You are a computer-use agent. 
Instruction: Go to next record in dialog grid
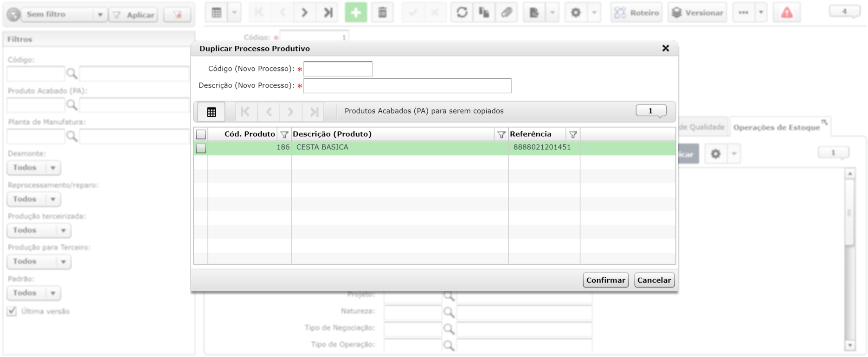290,112
